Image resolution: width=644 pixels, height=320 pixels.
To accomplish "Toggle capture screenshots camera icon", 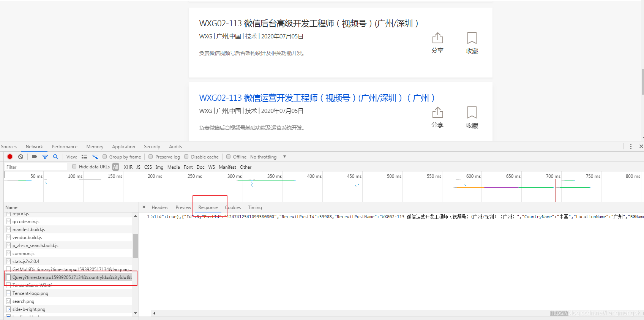I will (x=35, y=157).
